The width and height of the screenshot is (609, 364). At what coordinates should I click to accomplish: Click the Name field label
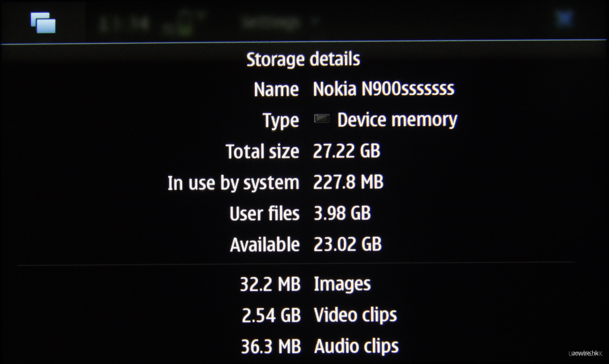pyautogui.click(x=276, y=89)
